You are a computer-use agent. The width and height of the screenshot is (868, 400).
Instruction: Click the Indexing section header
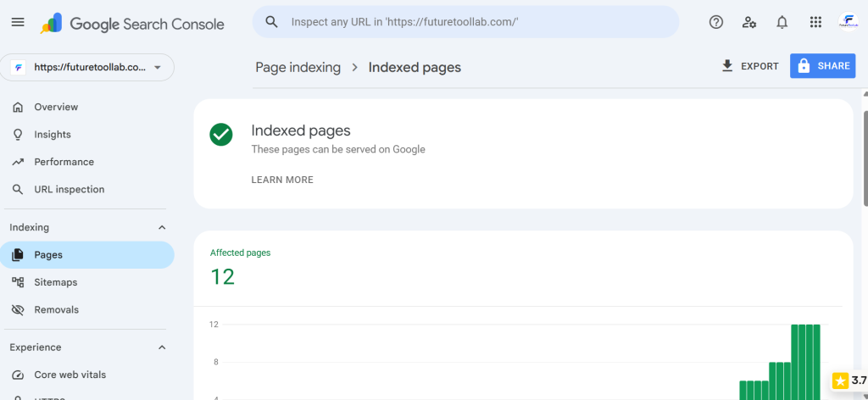[87, 227]
